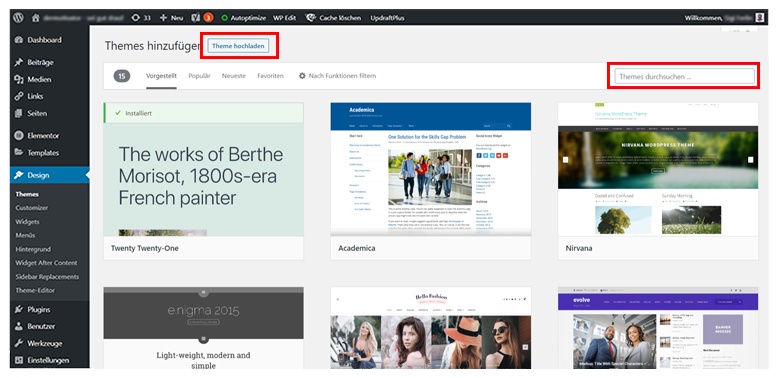Viewport: 778px width, 378px height.
Task: Click the Academica theme name label
Action: coord(357,248)
